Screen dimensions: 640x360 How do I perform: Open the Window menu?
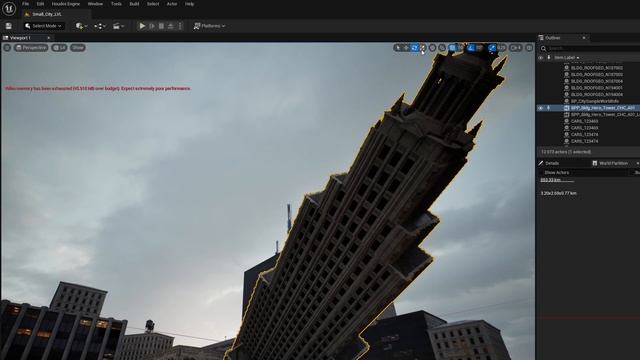tap(95, 4)
